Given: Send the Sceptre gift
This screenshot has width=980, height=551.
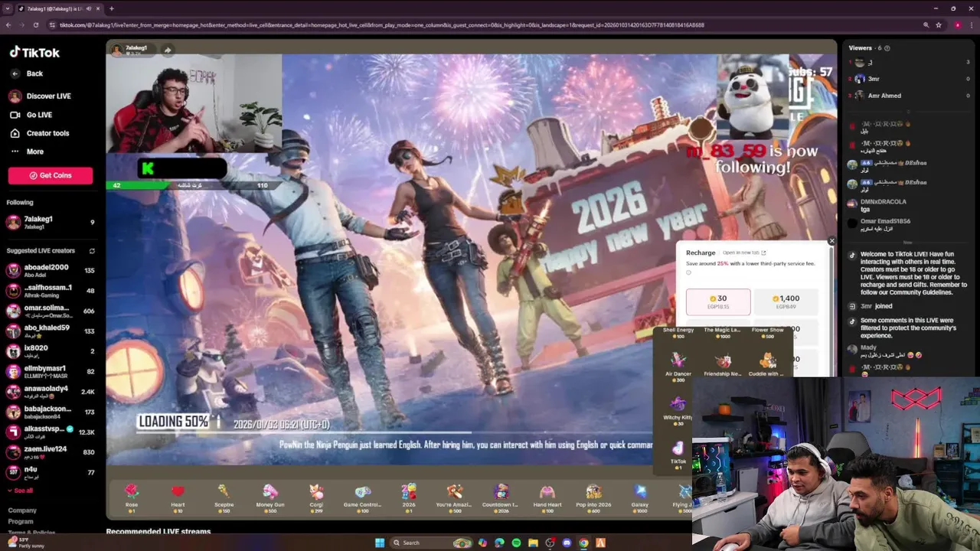Looking at the screenshot, I should 224,497.
